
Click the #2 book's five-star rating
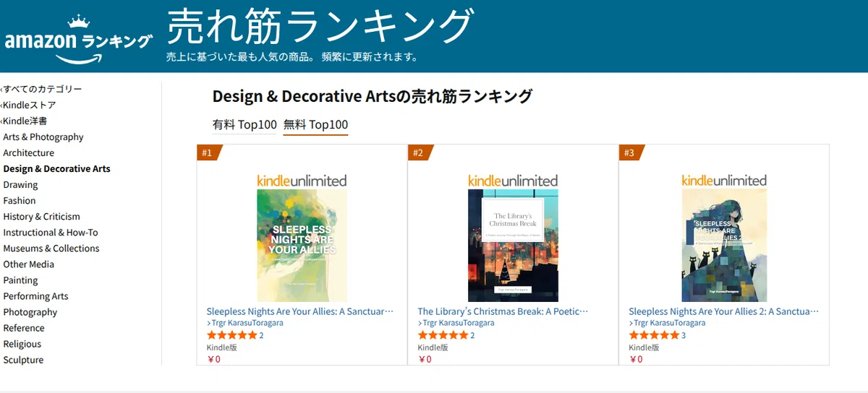point(443,335)
